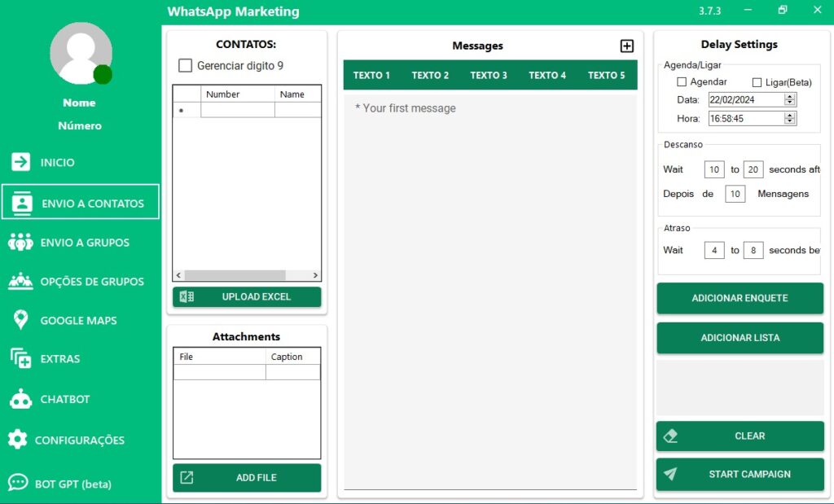Viewport: 834px width, 504px height.
Task: Tick the Agendar checkbox
Action: pyautogui.click(x=682, y=82)
